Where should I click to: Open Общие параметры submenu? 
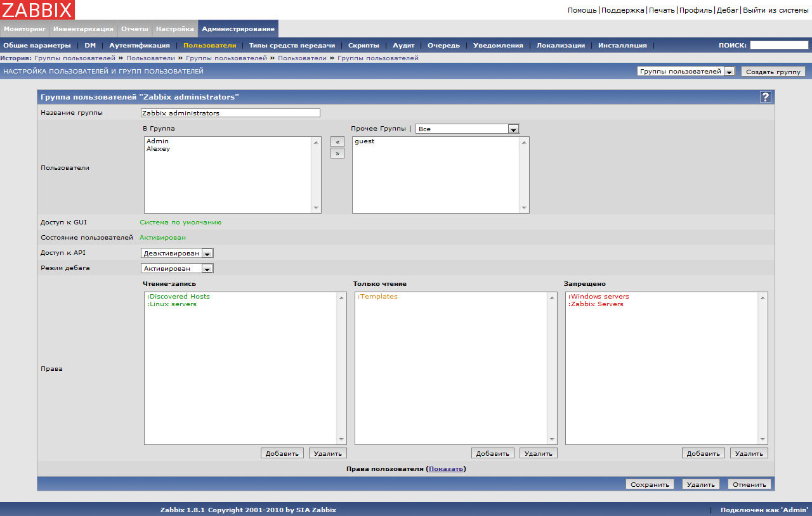click(37, 46)
